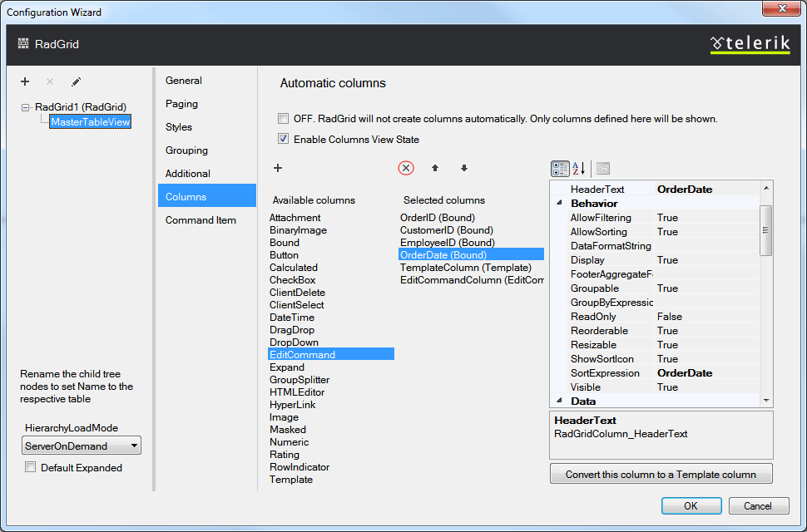Move OrderDate column down with the arrow icon
807x532 pixels.
click(x=463, y=168)
